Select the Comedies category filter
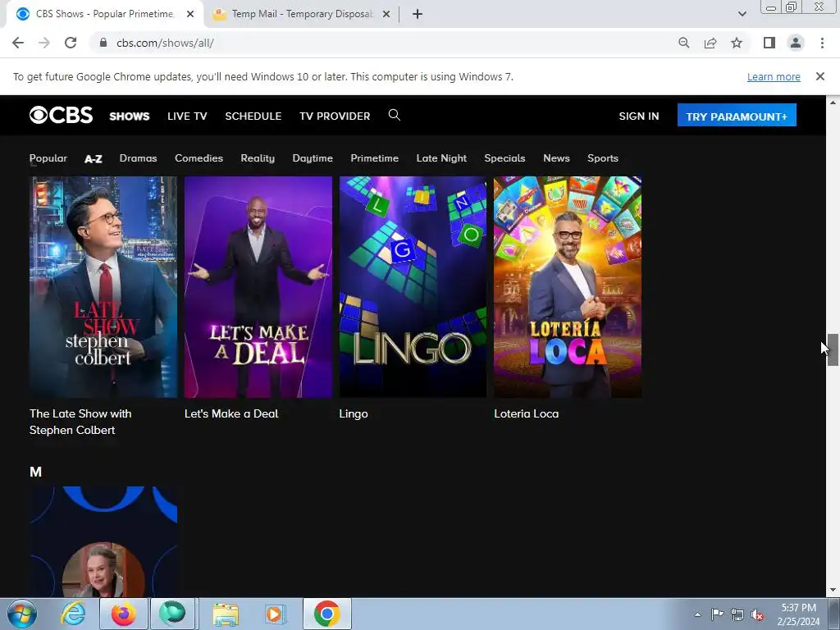Viewport: 840px width, 630px height. pyautogui.click(x=199, y=158)
